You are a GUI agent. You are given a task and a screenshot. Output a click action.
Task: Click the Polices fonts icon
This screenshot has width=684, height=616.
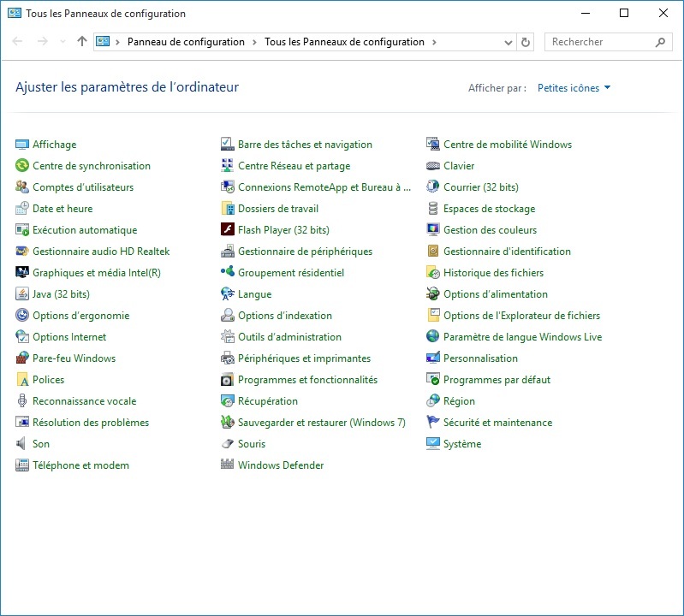pyautogui.click(x=21, y=379)
